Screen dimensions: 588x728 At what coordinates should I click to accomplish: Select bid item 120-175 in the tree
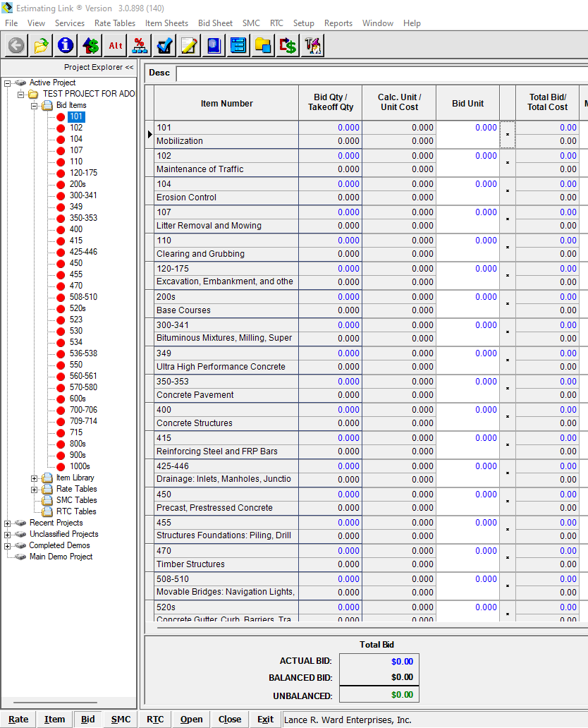[83, 173]
